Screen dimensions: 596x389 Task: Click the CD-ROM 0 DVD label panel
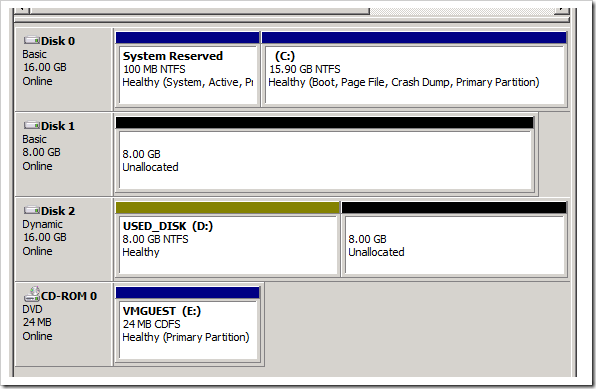63,324
